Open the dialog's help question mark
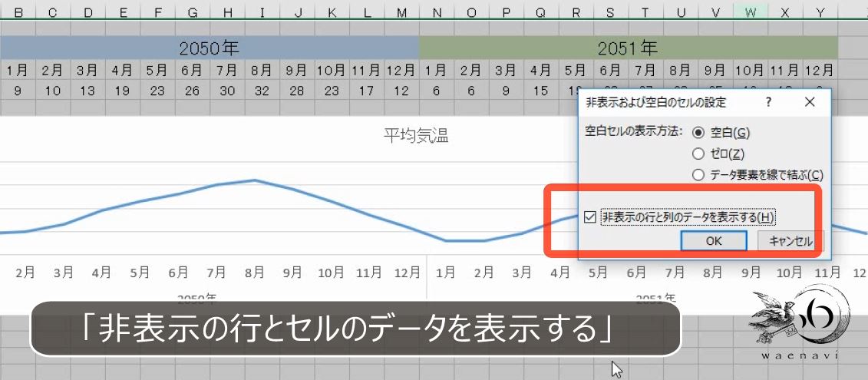868x380 pixels. point(768,102)
